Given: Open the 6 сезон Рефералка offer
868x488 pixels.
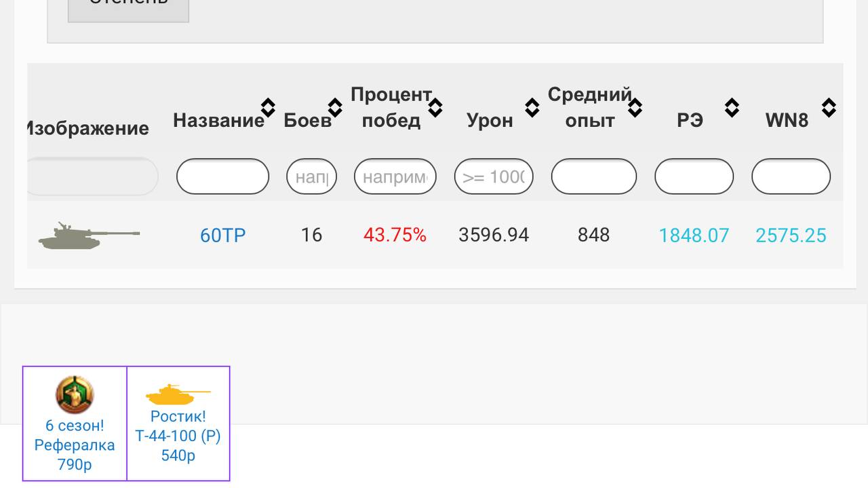Looking at the screenshot, I should 75,445.
